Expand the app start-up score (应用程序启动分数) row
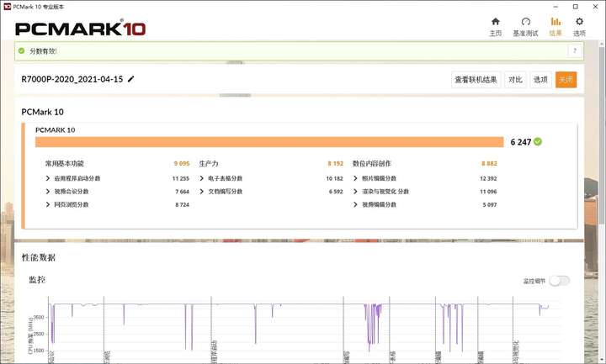 48,178
